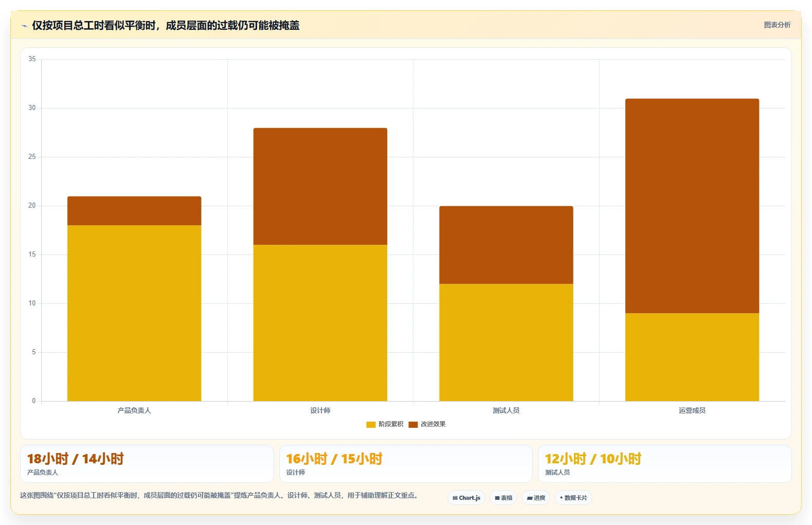Click the 产品负责人 x-axis label
This screenshot has width=812, height=525.
point(134,410)
